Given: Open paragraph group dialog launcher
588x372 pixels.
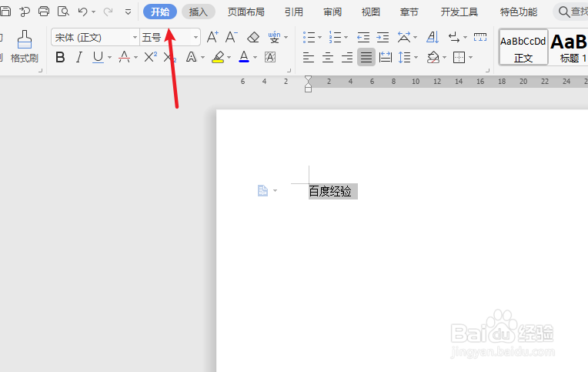Looking at the screenshot, I should [x=487, y=70].
